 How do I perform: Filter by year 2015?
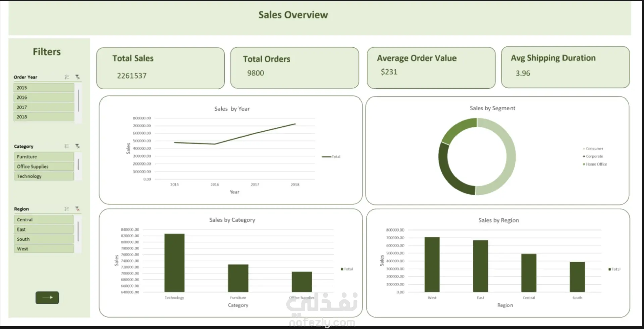tap(44, 88)
